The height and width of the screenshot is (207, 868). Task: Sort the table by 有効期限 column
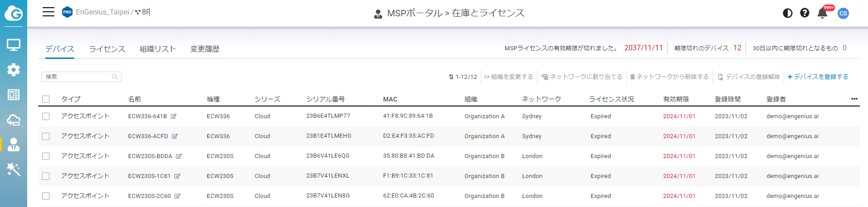click(676, 99)
